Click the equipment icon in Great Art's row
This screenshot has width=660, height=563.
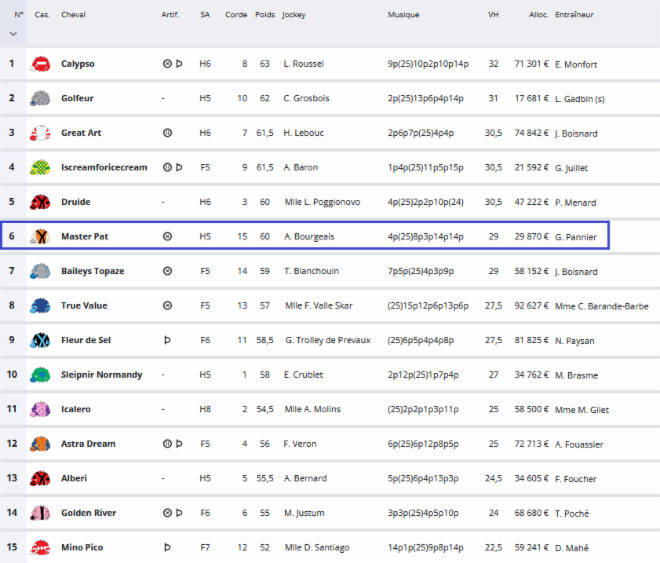(x=167, y=133)
